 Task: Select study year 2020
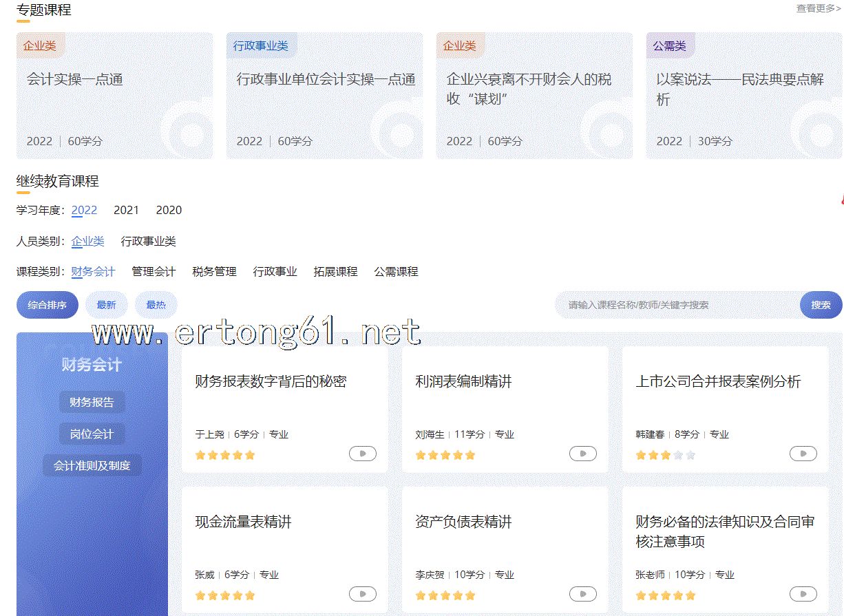click(169, 210)
